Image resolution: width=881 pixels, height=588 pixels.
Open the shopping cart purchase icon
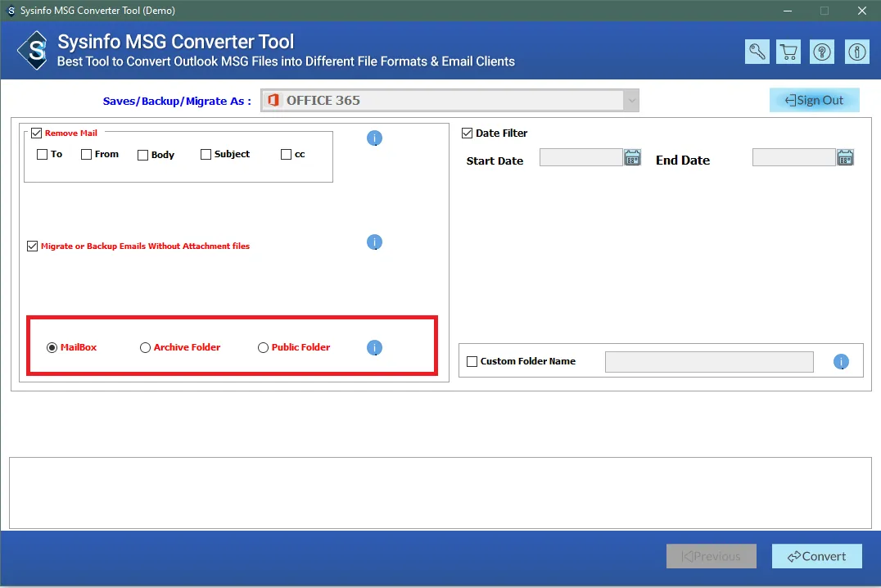(x=789, y=52)
